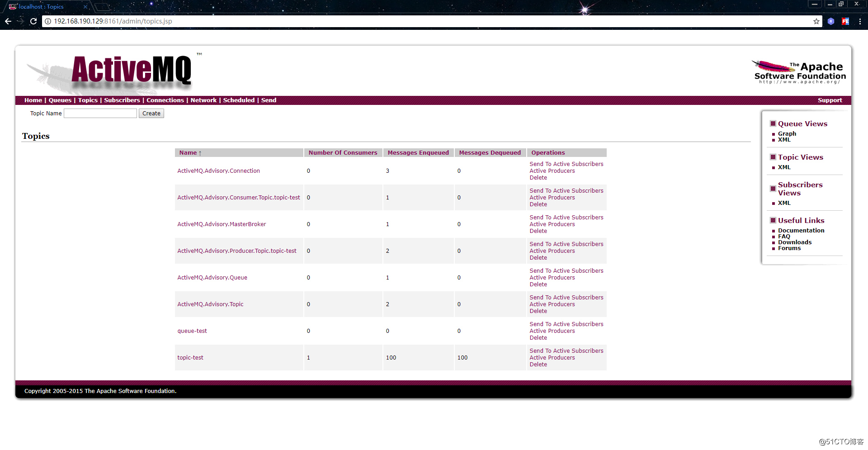Delete the topic-test topic
This screenshot has width=868, height=450.
tap(538, 365)
